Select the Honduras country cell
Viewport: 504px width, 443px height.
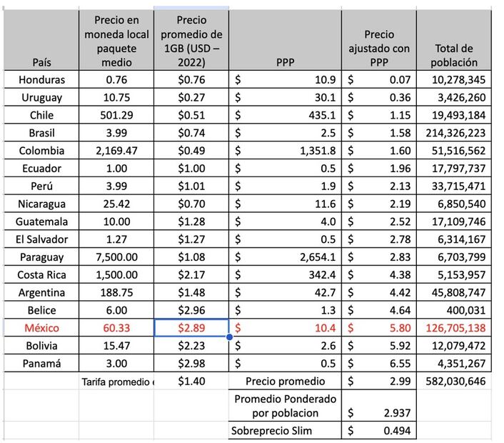41,79
